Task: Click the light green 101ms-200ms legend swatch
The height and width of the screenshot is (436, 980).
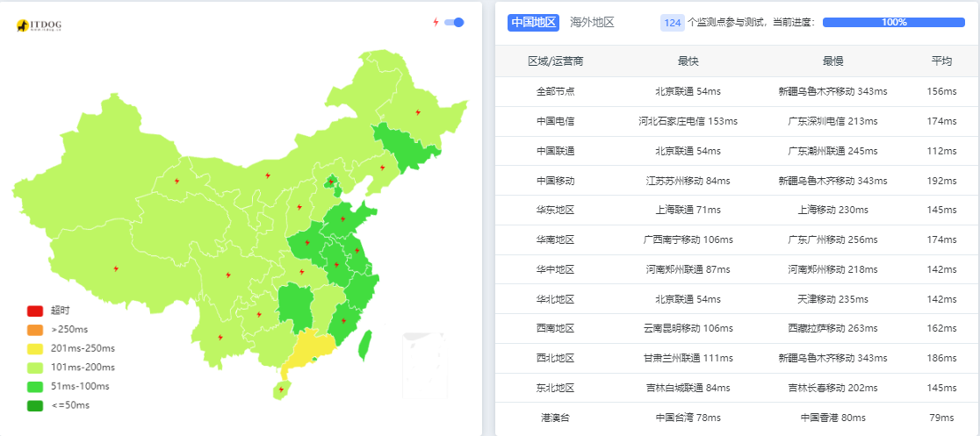Action: click(x=35, y=368)
